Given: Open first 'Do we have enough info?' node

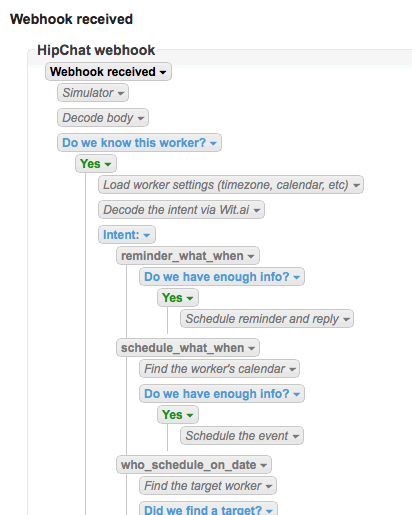Looking at the screenshot, I should [222, 277].
